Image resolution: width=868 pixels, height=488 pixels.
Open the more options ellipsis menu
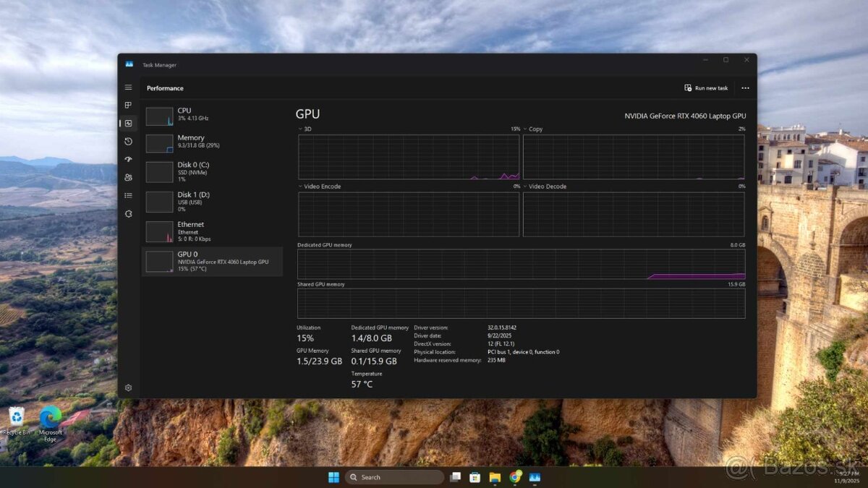point(746,87)
